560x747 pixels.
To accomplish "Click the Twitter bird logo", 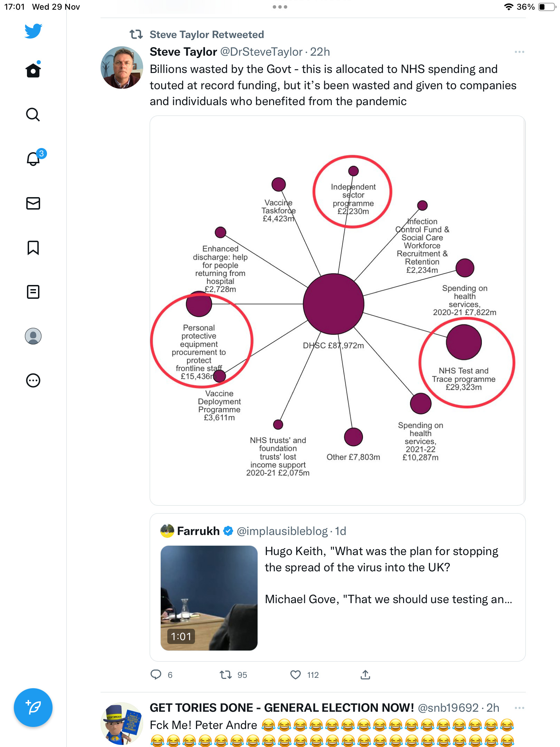I will (33, 31).
